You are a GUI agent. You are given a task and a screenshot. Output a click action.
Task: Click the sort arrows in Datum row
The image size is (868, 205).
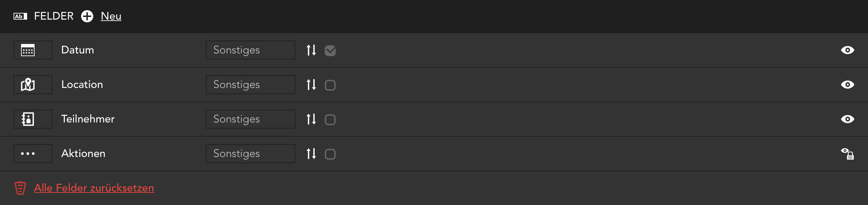[x=311, y=50]
